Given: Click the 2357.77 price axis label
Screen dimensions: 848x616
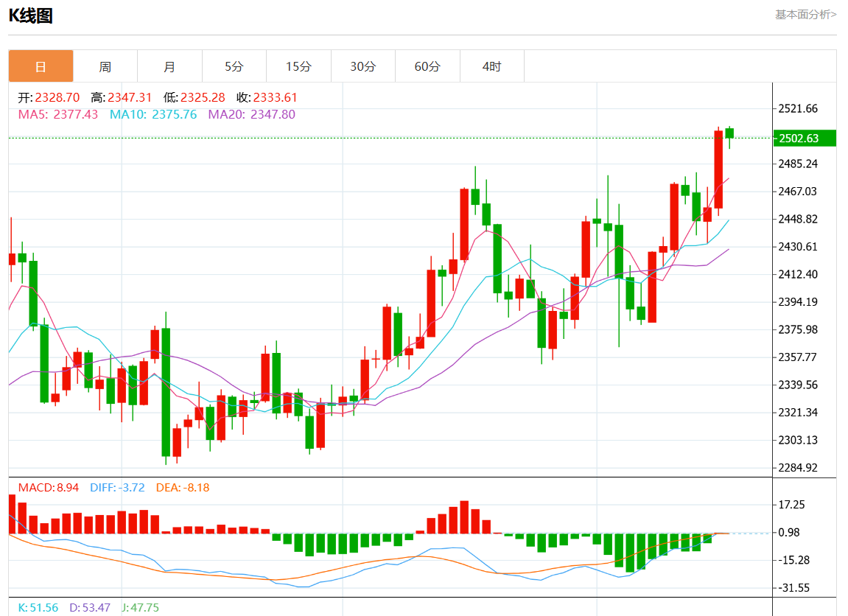Looking at the screenshot, I should [798, 357].
